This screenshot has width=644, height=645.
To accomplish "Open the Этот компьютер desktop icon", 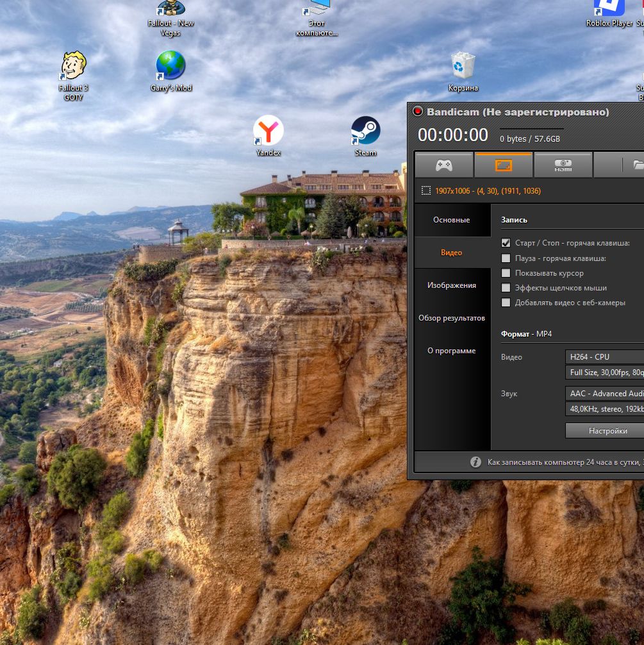I will point(317,17).
